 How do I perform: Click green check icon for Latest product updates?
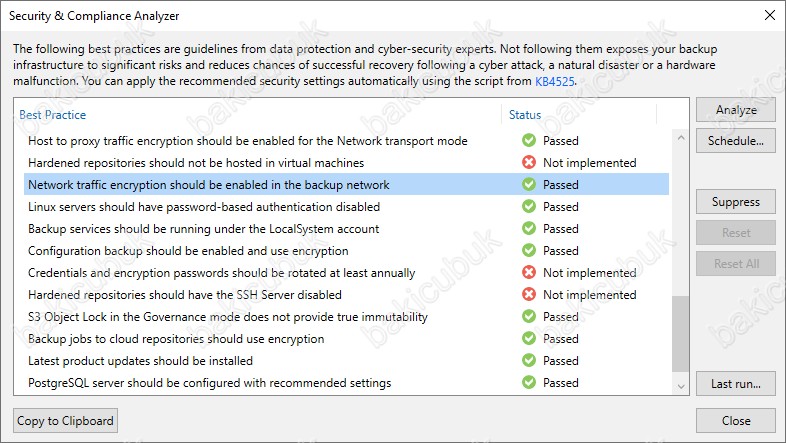pyautogui.click(x=529, y=360)
